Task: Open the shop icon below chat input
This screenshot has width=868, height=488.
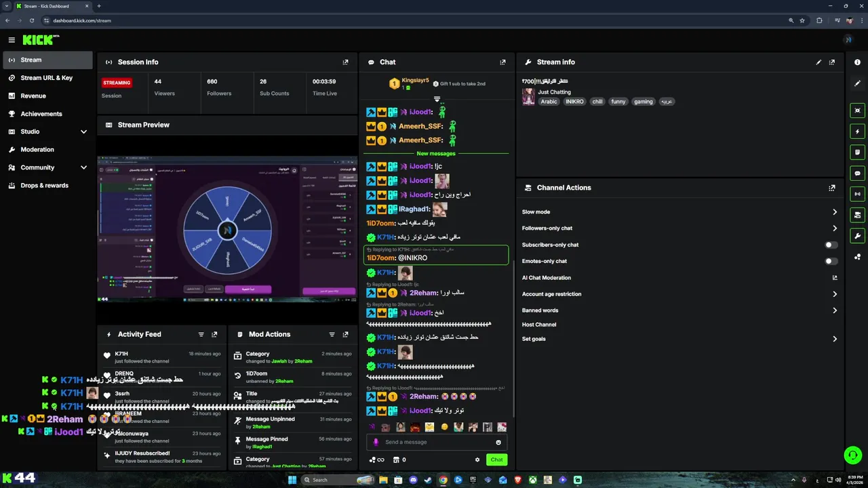Action: pyautogui.click(x=395, y=460)
